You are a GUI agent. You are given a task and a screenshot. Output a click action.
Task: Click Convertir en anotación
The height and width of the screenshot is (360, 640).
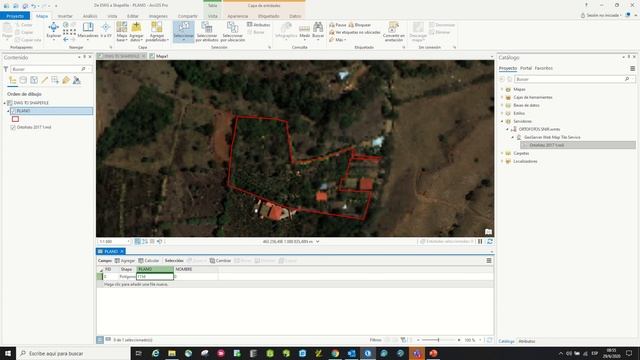pyautogui.click(x=393, y=31)
